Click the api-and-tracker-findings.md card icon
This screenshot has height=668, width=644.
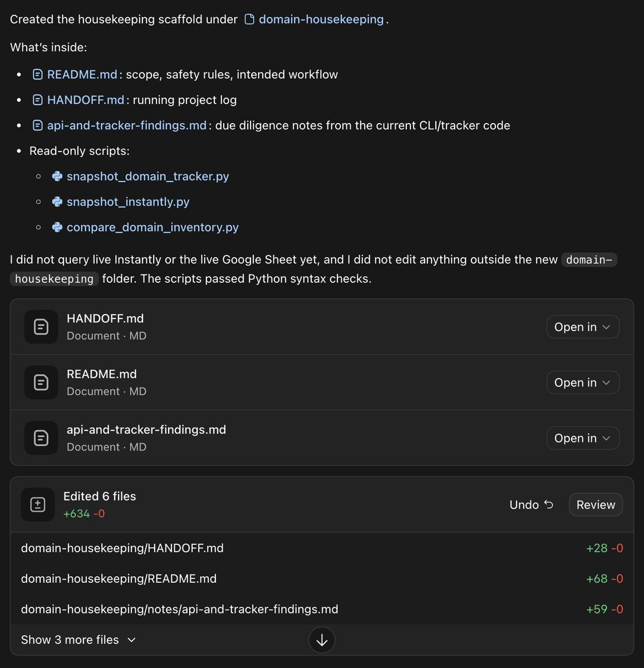41,438
